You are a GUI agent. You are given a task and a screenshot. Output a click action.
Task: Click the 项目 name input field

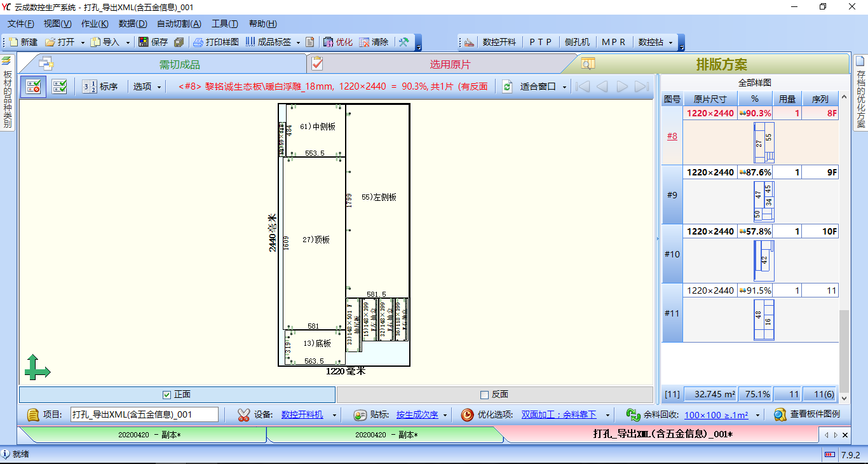[144, 415]
